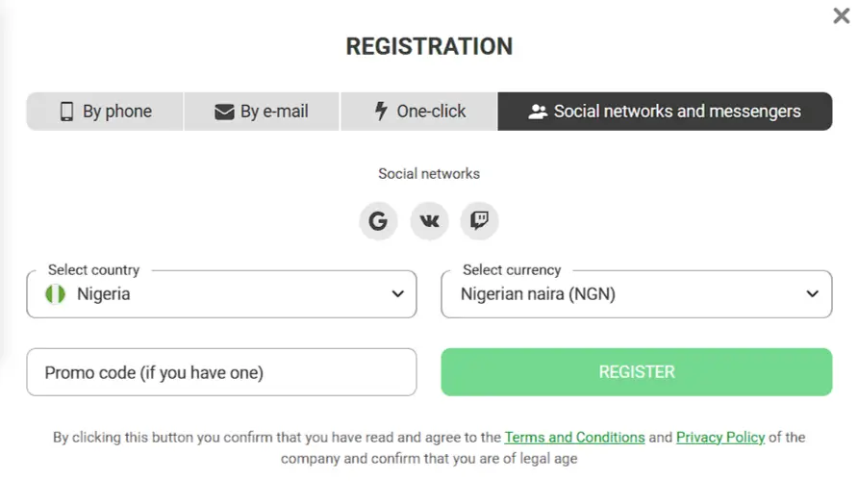Expand the currency list chevron arrow
This screenshot has width=858, height=504.
click(x=813, y=294)
